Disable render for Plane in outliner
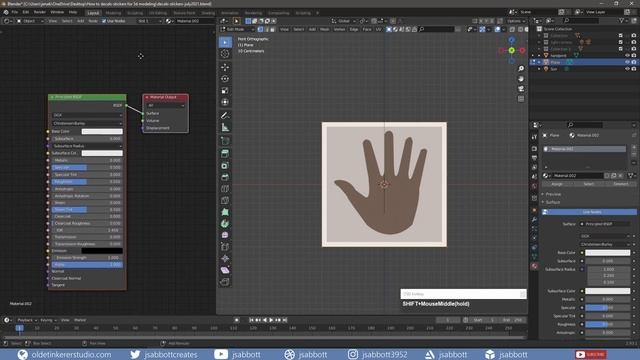The image size is (640, 360). (x=634, y=62)
